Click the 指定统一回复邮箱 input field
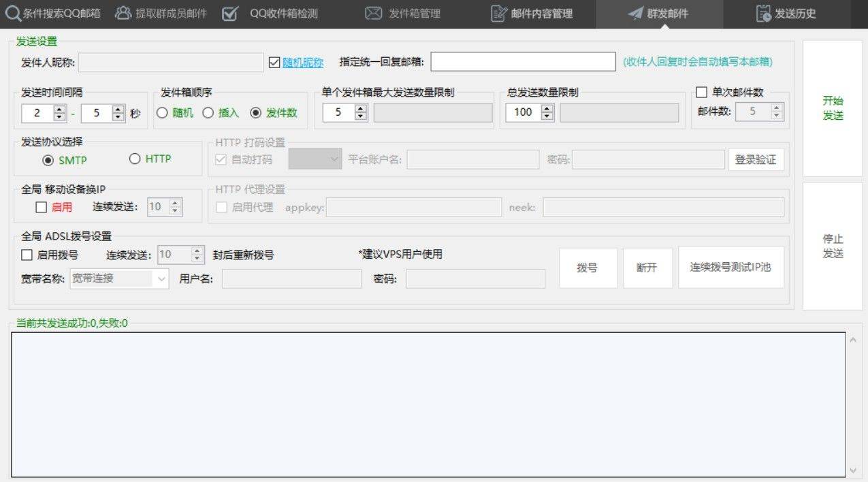This screenshot has width=868, height=482. 523,62
